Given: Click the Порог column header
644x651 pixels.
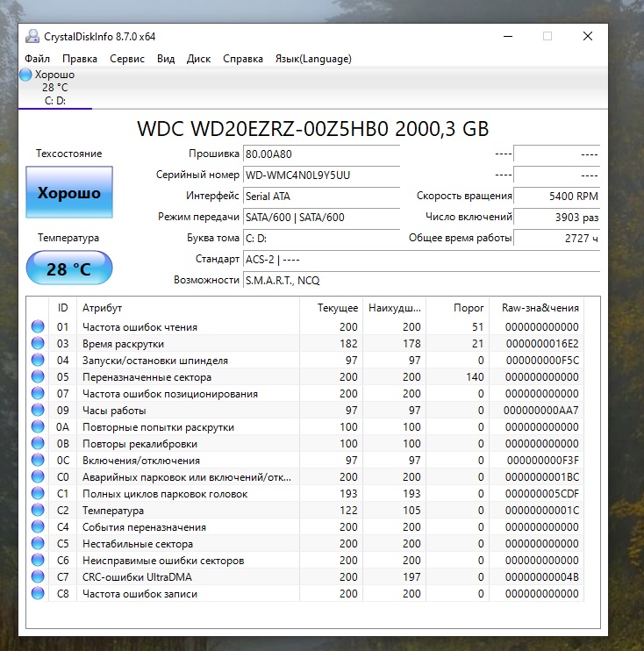Looking at the screenshot, I should (458, 308).
